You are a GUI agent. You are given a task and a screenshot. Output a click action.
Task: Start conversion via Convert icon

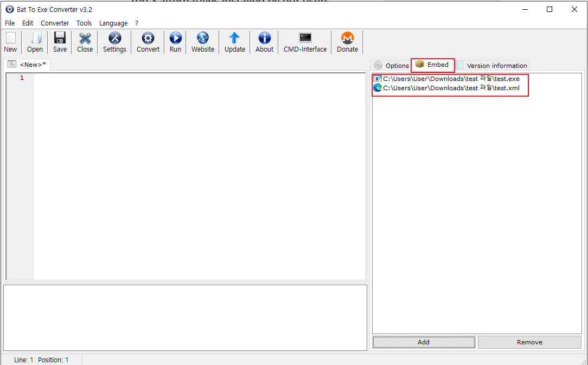point(148,38)
